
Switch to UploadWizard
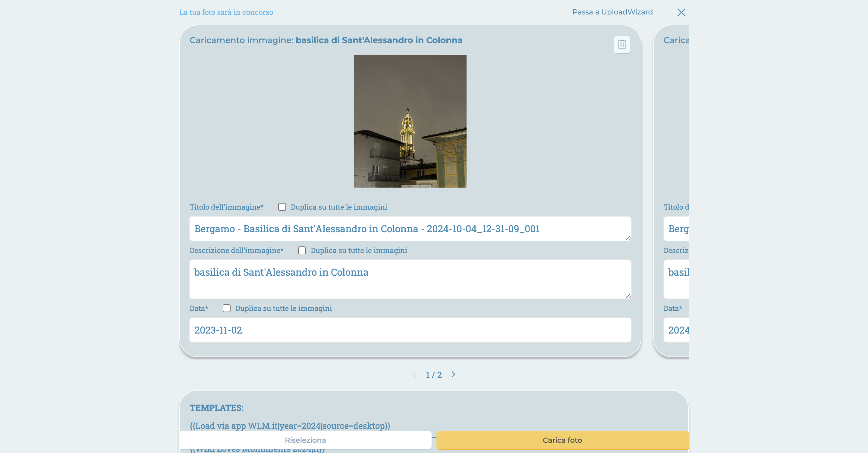pos(612,12)
